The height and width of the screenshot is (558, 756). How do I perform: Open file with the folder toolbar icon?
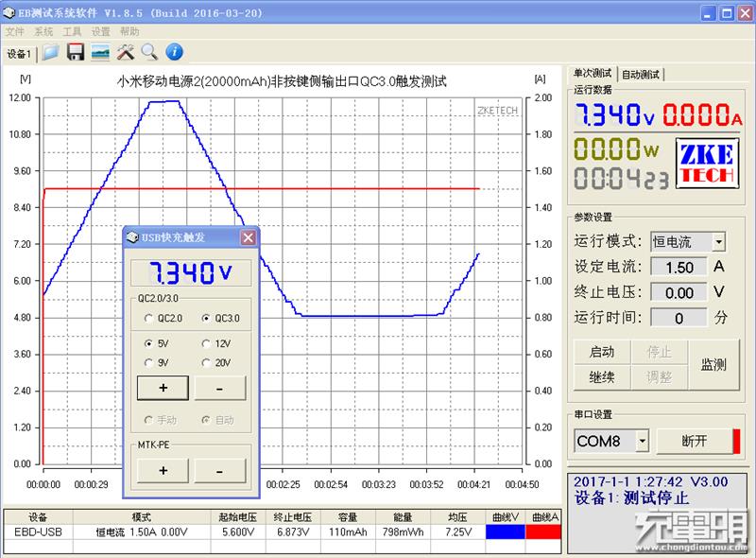pyautogui.click(x=50, y=52)
